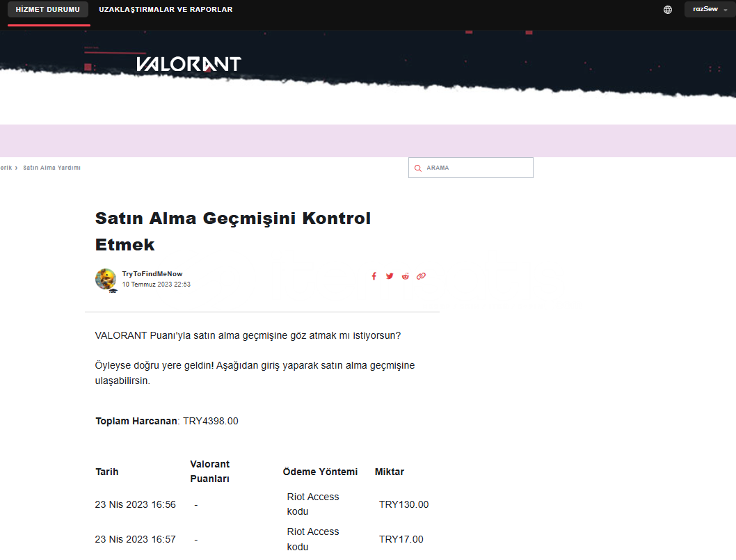Share the article on Reddit

click(406, 276)
